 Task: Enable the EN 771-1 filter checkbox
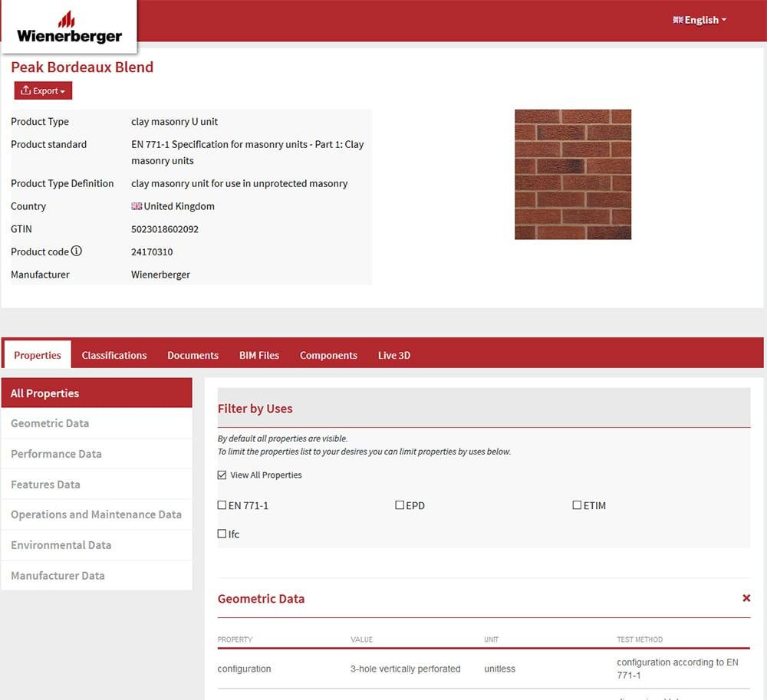tap(222, 505)
